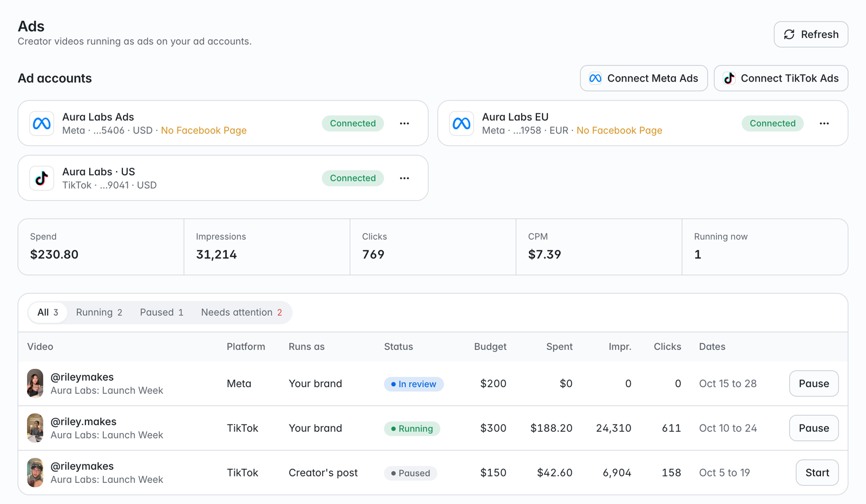Open the @riley.makes video thumbnail
The width and height of the screenshot is (866, 504).
pyautogui.click(x=35, y=428)
